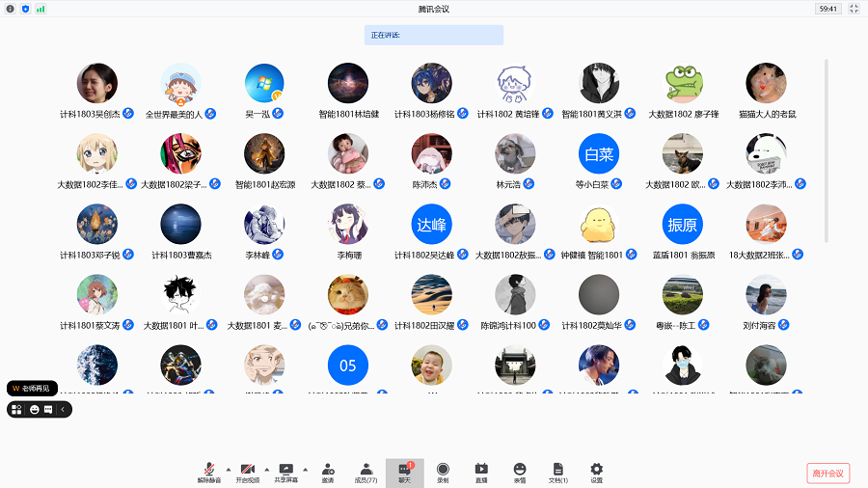Click the network signal strength icon
The height and width of the screenshot is (488, 868).
point(41,9)
